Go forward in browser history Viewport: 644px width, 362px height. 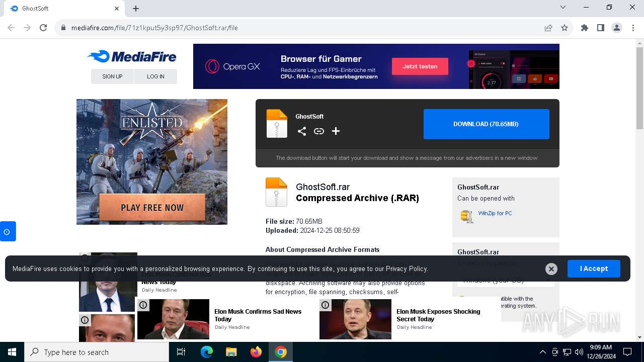coord(27,28)
